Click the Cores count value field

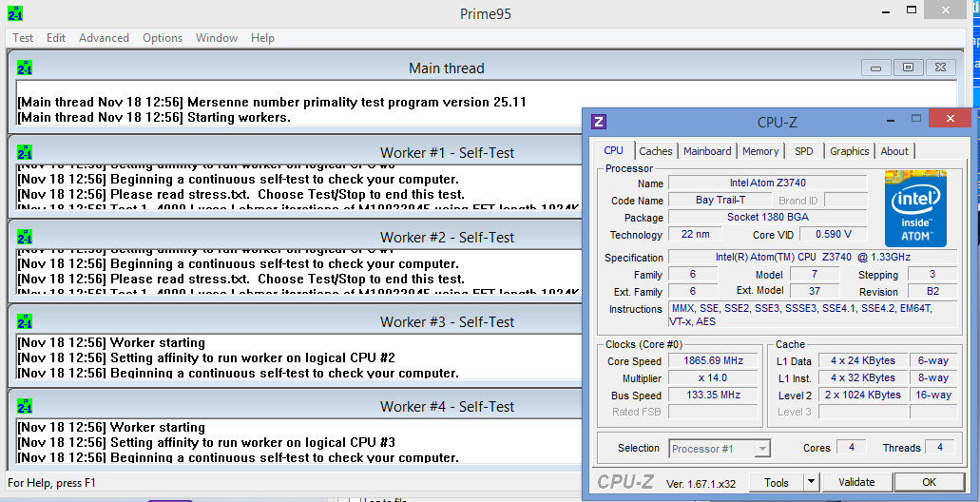tap(852, 447)
